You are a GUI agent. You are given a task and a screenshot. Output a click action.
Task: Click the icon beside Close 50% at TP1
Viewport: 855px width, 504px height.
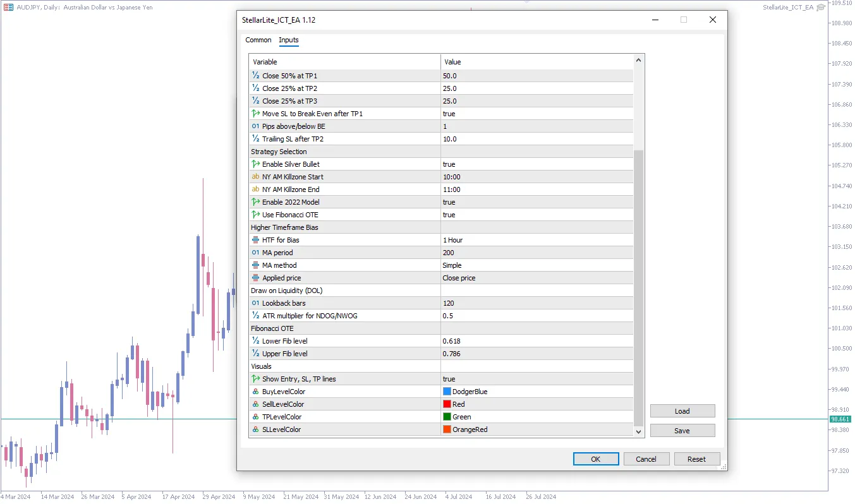256,76
